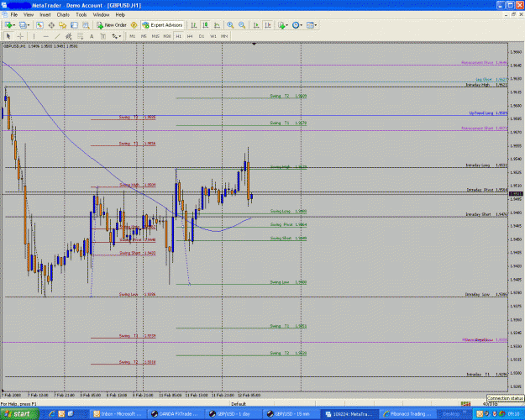Viewport: 525px width, 420px height.
Task: Toggle Expert Advisors on or off
Action: [x=163, y=25]
